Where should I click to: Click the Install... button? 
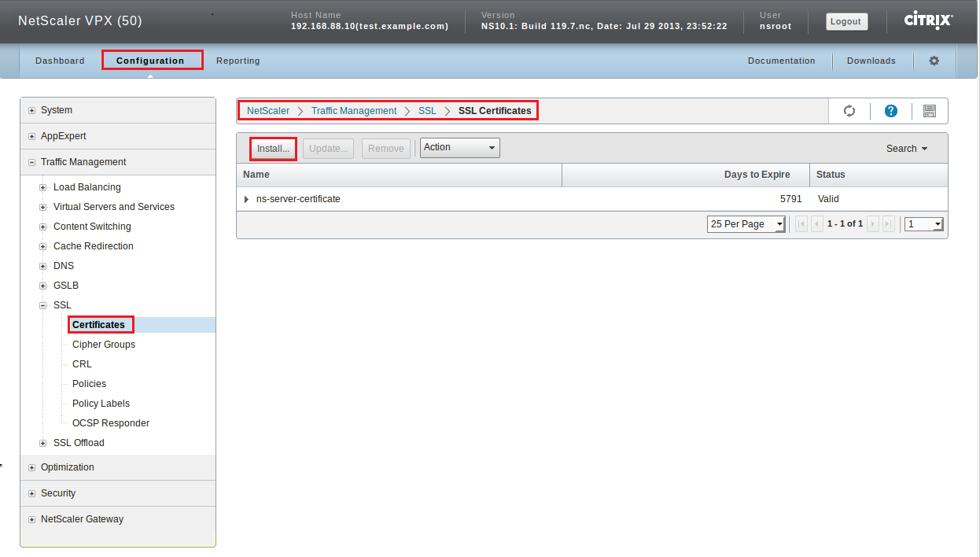[273, 149]
